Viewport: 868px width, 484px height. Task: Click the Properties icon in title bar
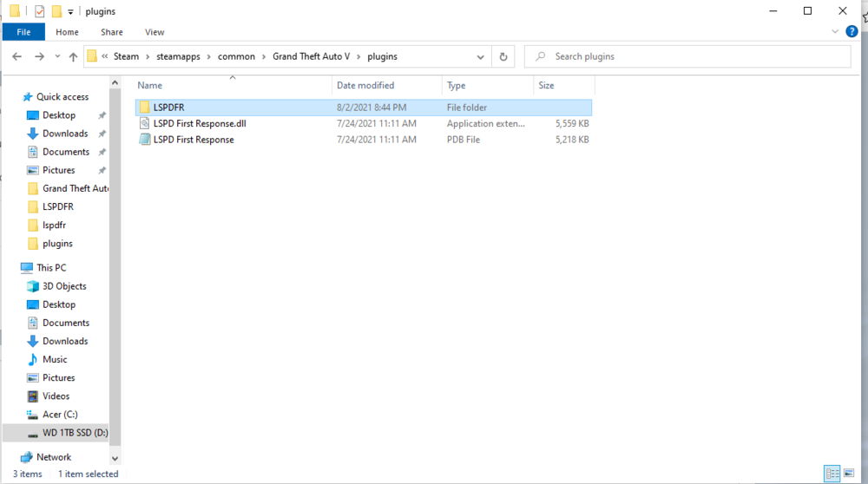[x=39, y=11]
